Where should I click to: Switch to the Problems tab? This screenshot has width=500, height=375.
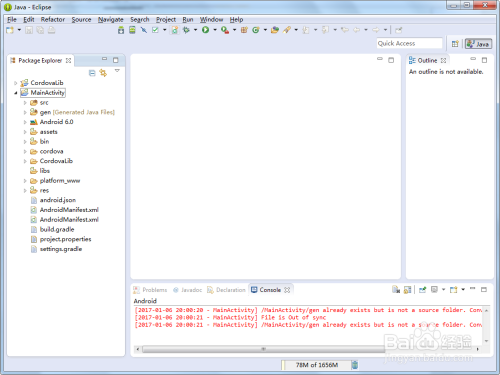coord(150,290)
